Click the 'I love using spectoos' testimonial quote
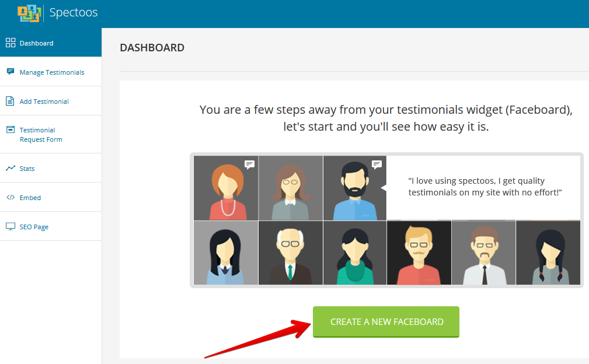This screenshot has height=364, width=589. click(x=485, y=187)
